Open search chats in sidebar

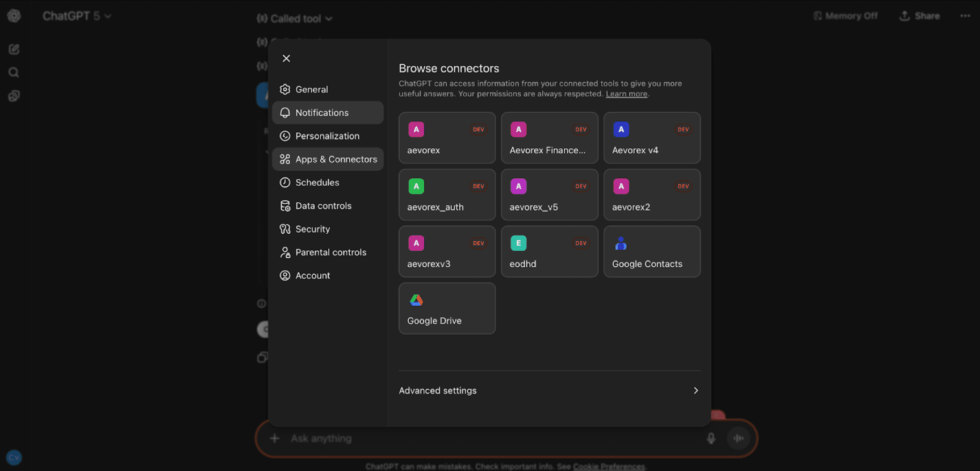[14, 73]
